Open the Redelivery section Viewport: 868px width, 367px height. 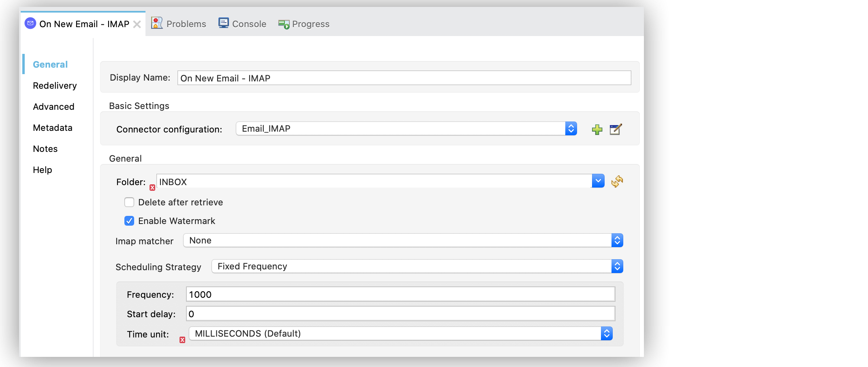click(x=55, y=85)
